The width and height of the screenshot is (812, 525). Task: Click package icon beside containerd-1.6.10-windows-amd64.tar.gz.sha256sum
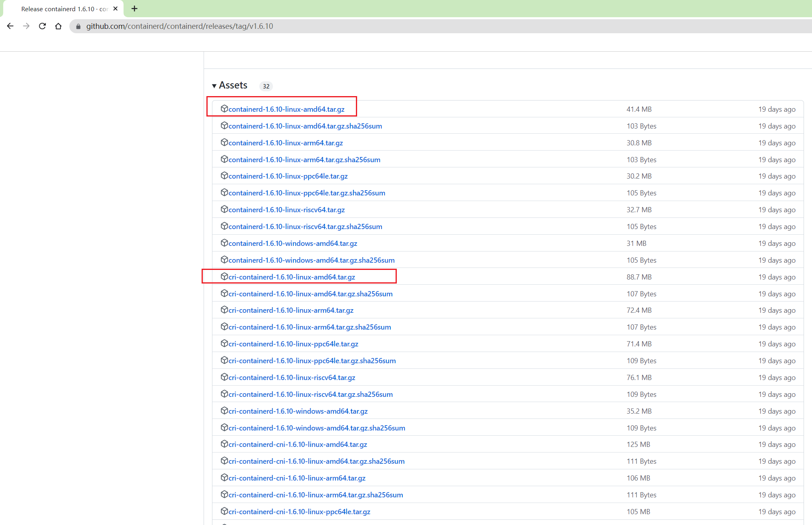[x=224, y=259]
